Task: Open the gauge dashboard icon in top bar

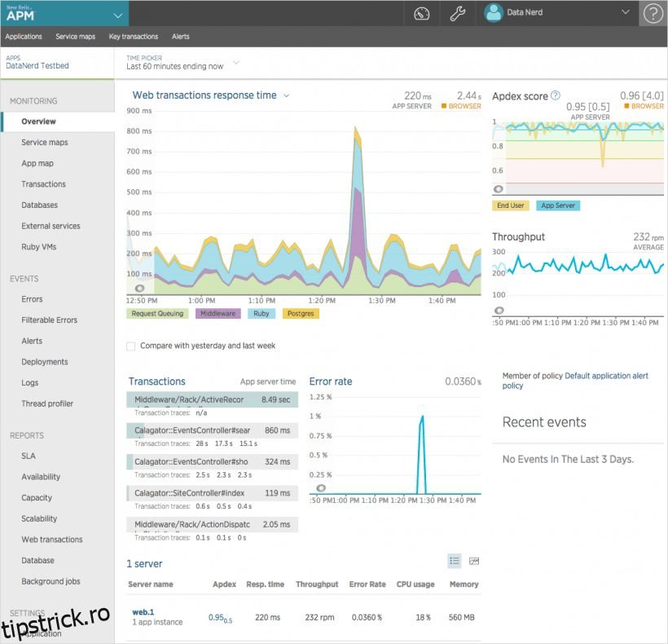Action: coord(421,13)
